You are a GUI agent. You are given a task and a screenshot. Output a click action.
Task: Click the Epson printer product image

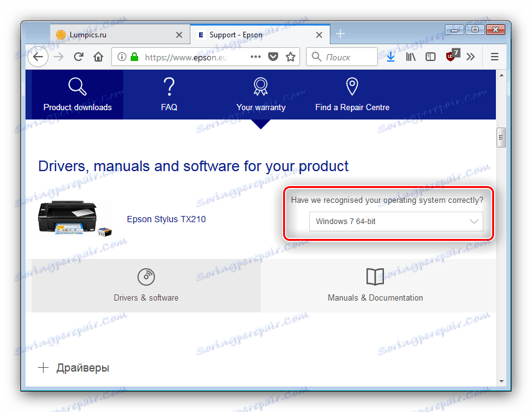coord(75,218)
